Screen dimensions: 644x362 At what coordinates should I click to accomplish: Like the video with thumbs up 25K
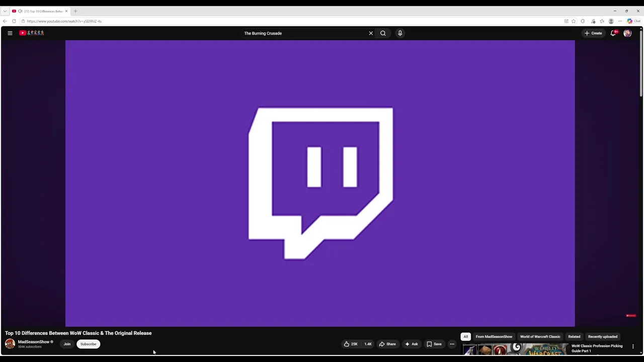pos(351,344)
